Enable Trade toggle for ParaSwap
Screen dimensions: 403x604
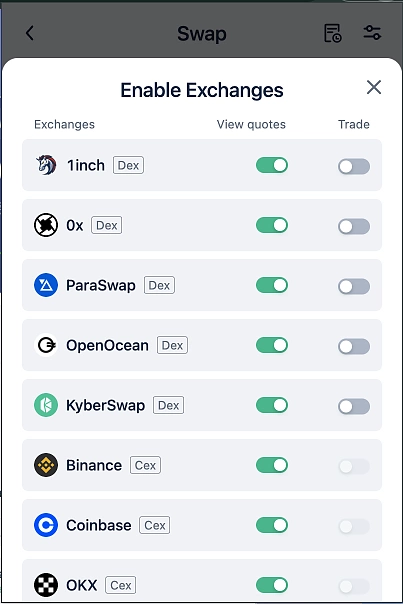(x=354, y=287)
